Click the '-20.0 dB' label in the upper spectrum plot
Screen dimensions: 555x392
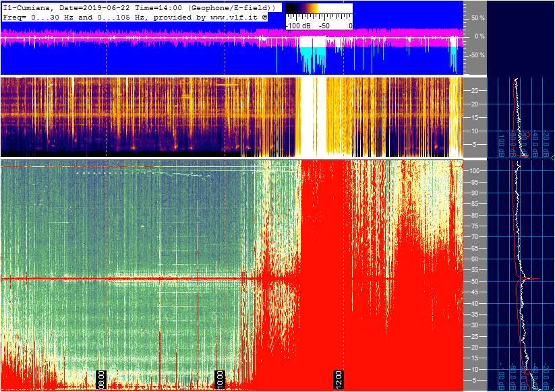click(546, 143)
